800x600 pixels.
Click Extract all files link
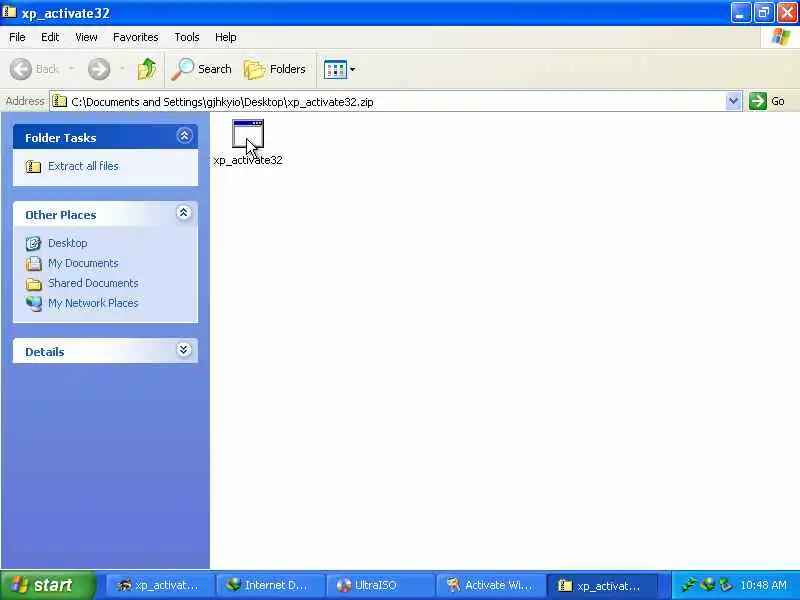pyautogui.click(x=83, y=166)
